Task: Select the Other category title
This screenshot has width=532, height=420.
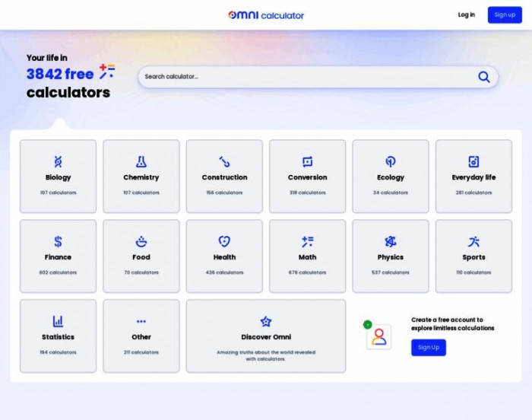Action: (141, 337)
